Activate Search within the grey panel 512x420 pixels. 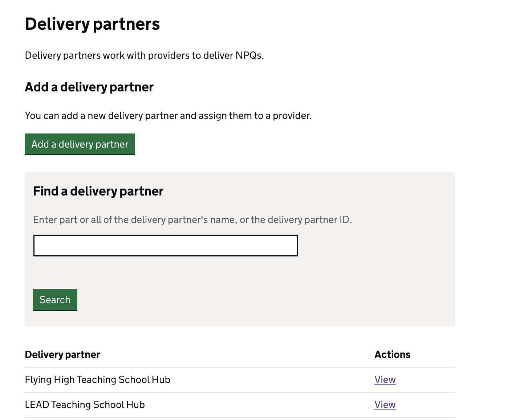pos(55,300)
